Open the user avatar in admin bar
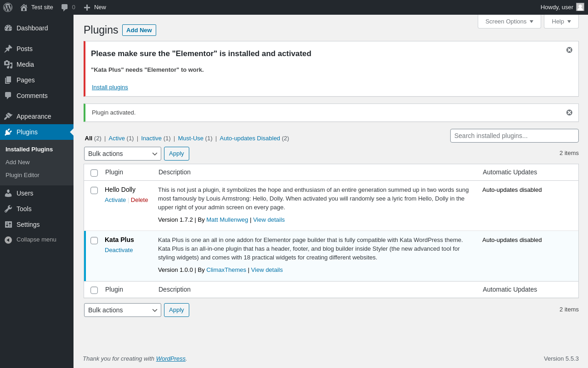The image size is (588, 368). (580, 7)
